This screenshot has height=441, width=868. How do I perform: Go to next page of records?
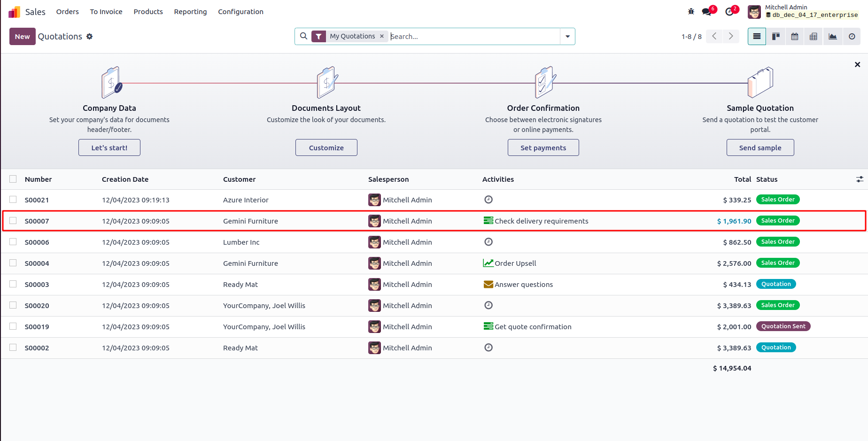click(x=731, y=37)
